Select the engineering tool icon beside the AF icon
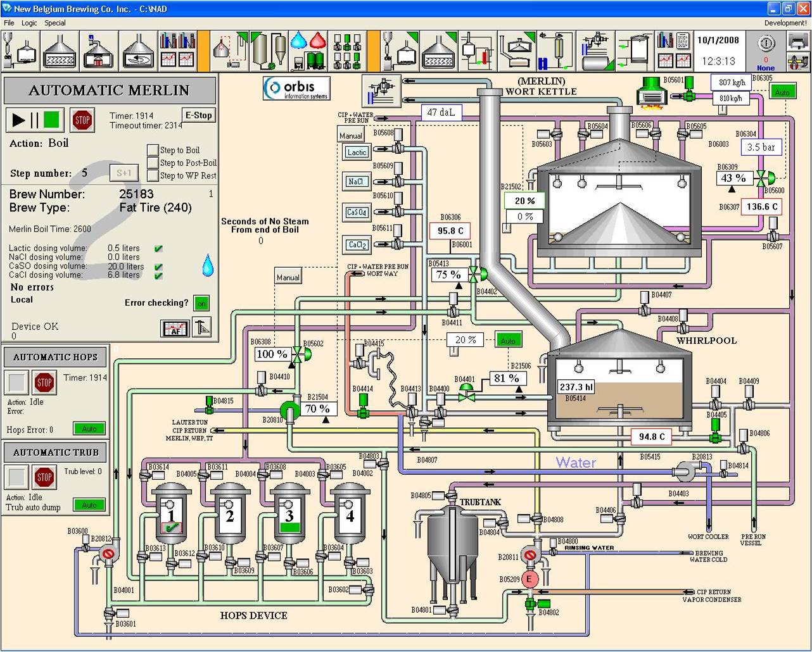This screenshot has width=812, height=652. pos(201,329)
